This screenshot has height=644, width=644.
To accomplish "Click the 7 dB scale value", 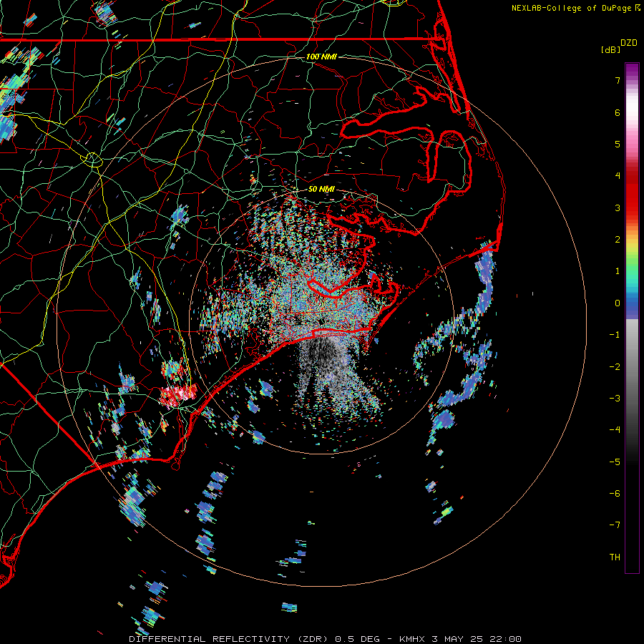I will pos(618,80).
